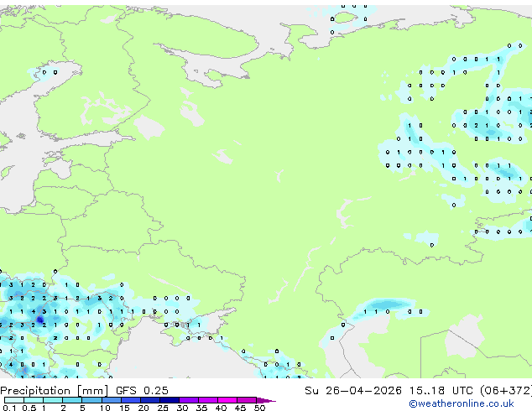
Task: Click the '50' legend tick label
Action: point(260,408)
